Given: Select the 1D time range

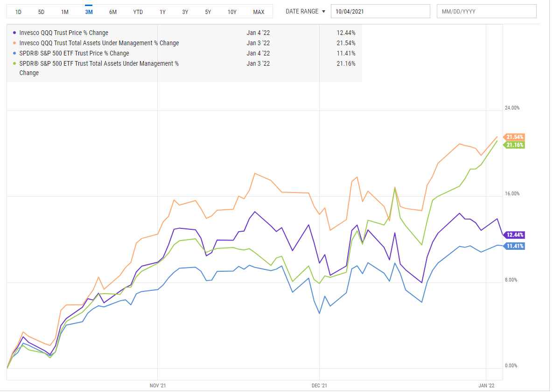Looking at the screenshot, I should 18,12.
